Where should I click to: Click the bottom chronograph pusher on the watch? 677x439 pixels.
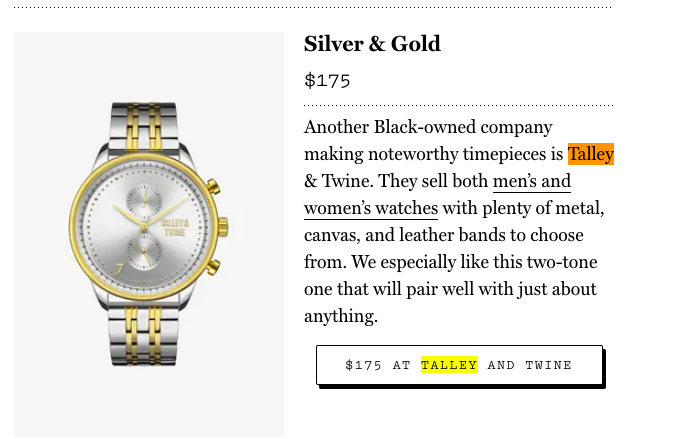pyautogui.click(x=212, y=266)
